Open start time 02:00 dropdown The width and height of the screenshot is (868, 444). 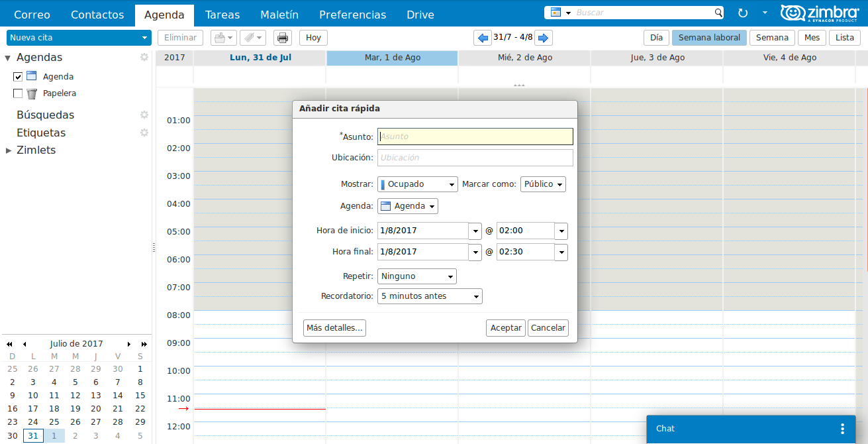[x=561, y=231]
